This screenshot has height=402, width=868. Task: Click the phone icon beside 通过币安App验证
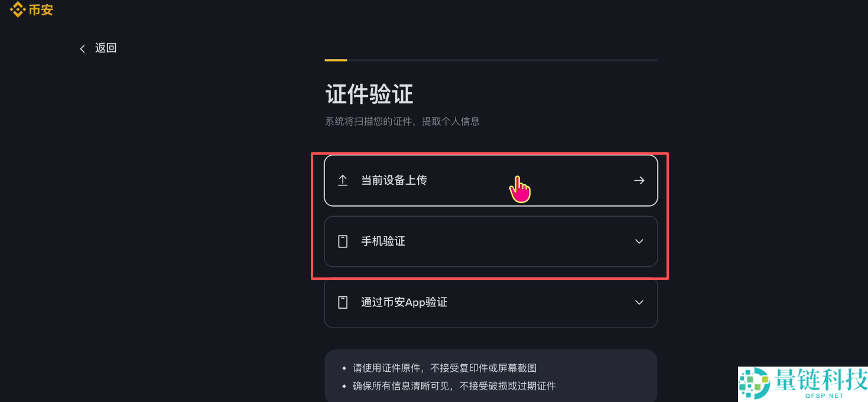click(x=343, y=302)
